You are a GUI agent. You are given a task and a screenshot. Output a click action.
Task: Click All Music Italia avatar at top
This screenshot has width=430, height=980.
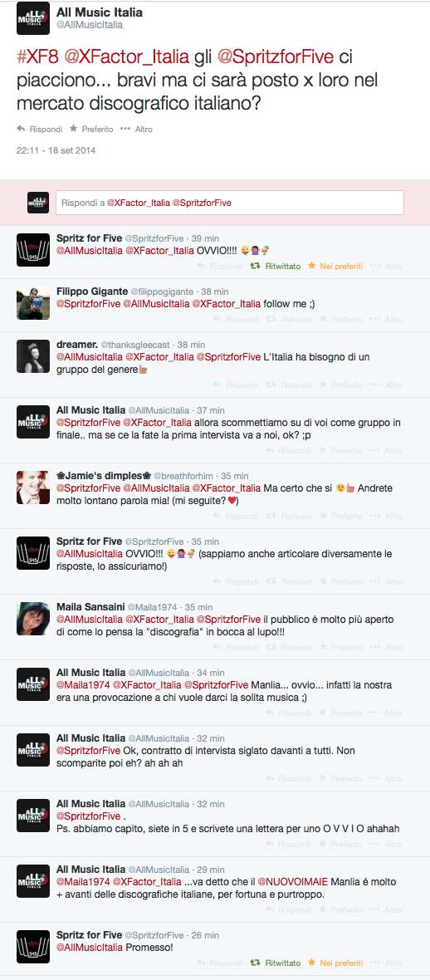(33, 18)
